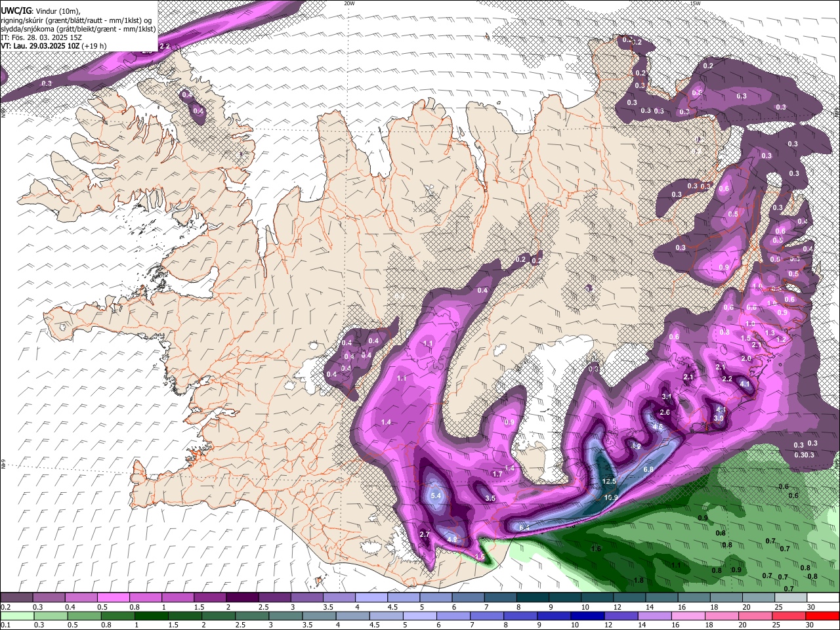840x630 pixels.
Task: Click the 20W longitude label
Action: [x=349, y=3]
